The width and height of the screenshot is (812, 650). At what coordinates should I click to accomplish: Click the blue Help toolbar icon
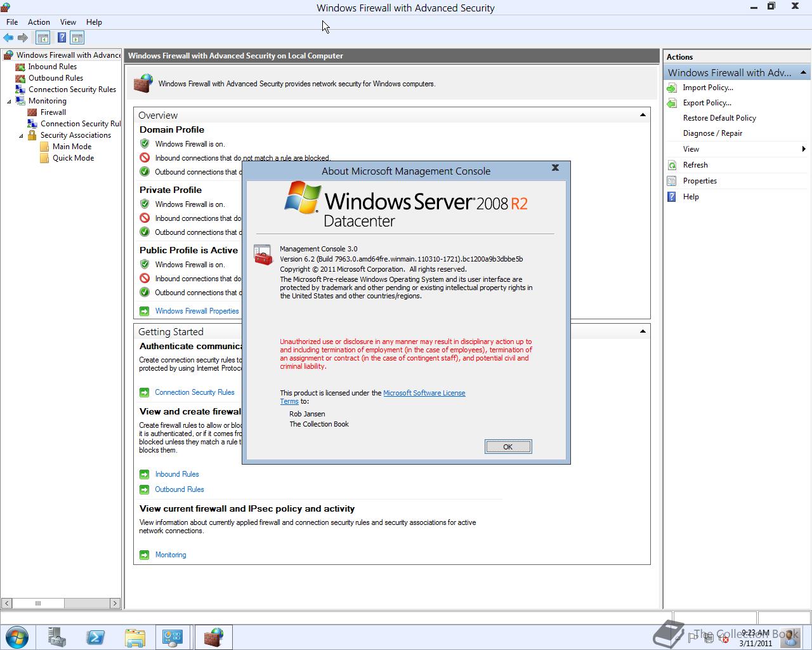[x=62, y=37]
